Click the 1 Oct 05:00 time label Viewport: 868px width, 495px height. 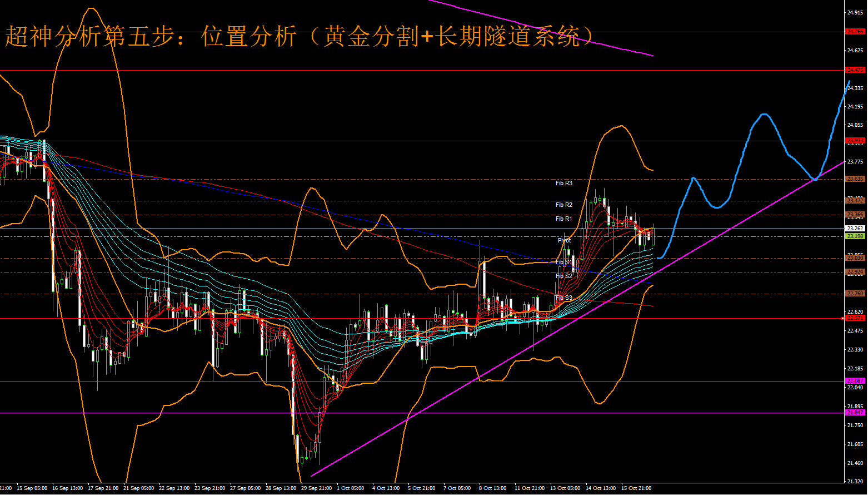350,488
